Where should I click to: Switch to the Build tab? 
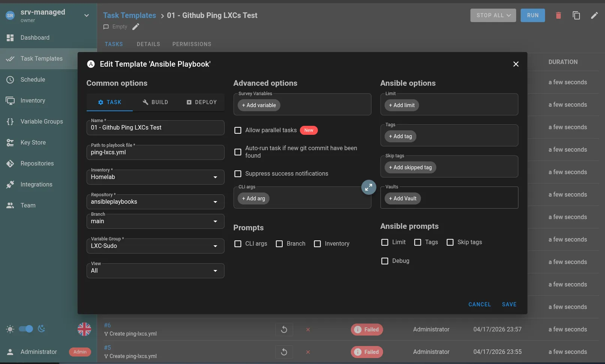[x=155, y=102]
